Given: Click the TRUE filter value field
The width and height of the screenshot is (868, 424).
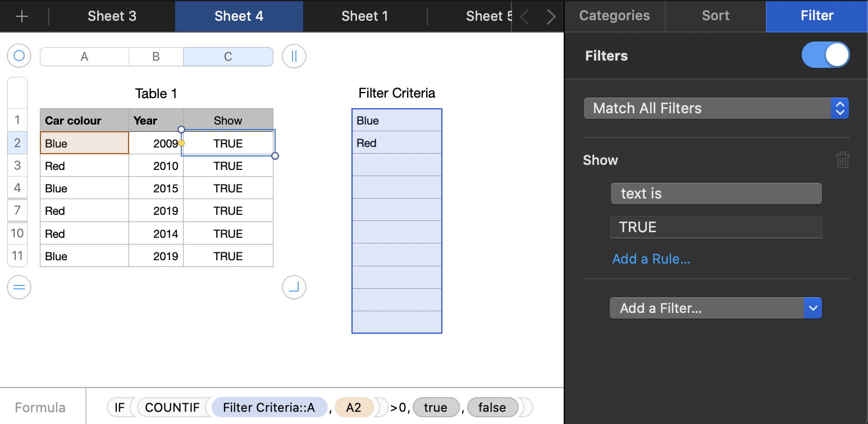Looking at the screenshot, I should pos(716,227).
